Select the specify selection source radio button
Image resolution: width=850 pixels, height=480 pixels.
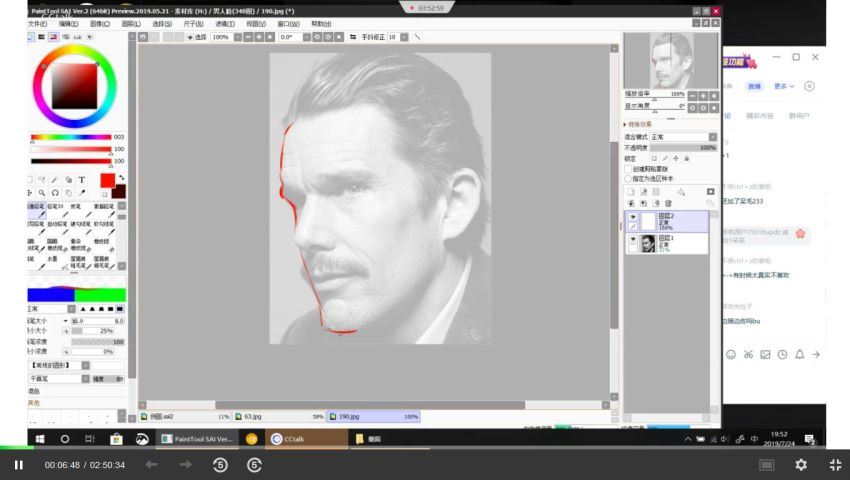628,178
